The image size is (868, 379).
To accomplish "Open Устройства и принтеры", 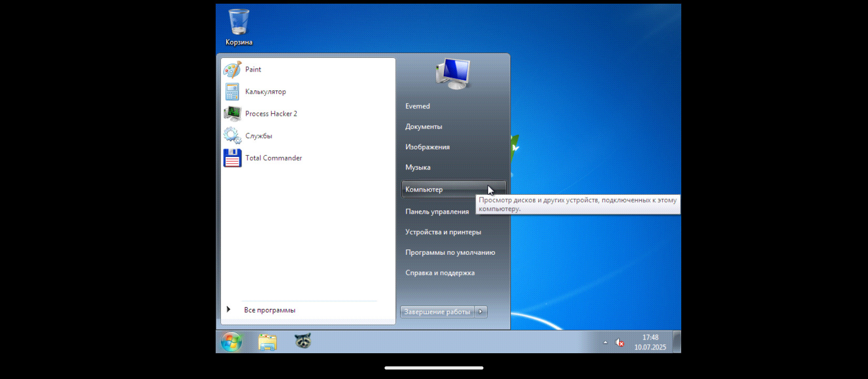I will click(x=443, y=232).
